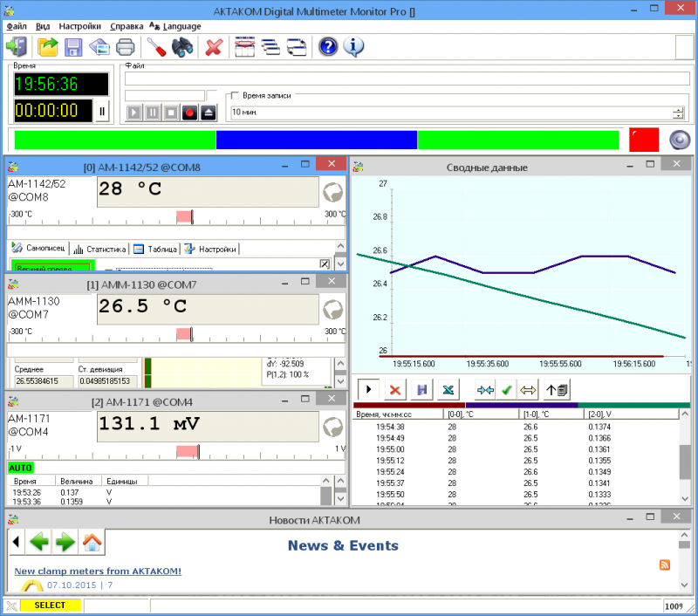
Task: Switch to the Таблица tab
Action: click(156, 249)
